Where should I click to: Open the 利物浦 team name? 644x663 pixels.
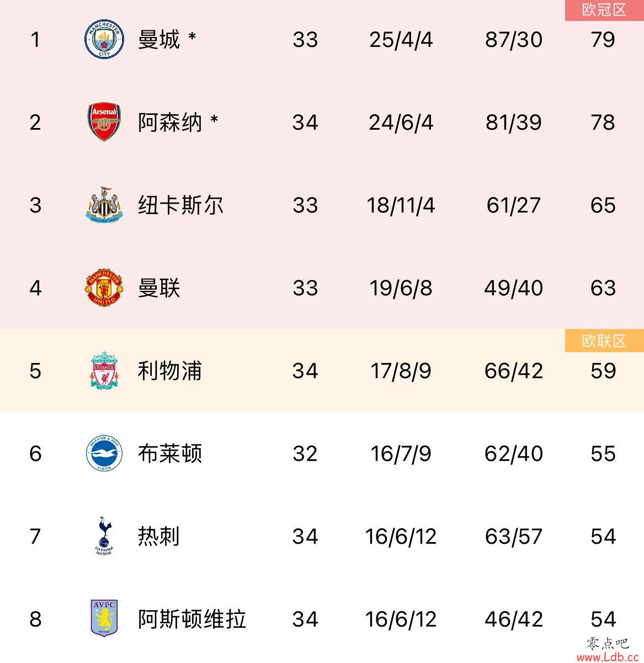[x=170, y=371]
